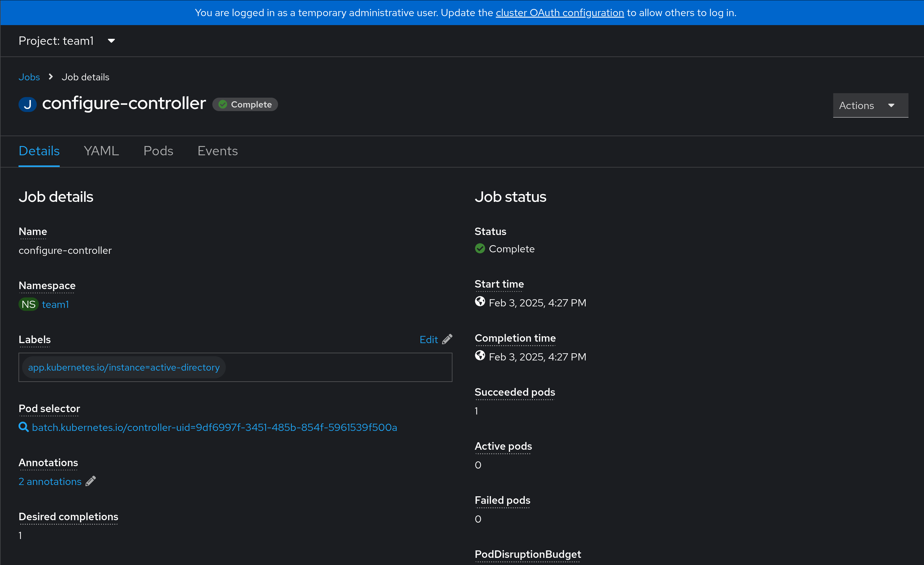Click the Desired completions field label
The height and width of the screenshot is (565, 924).
[69, 516]
